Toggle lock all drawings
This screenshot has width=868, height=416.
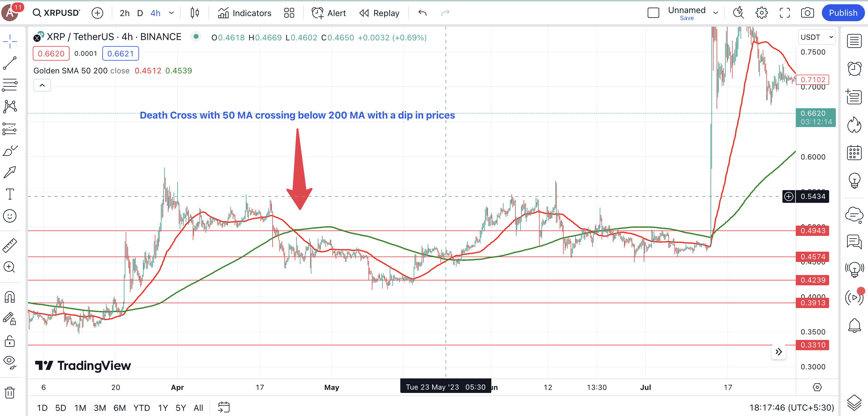pos(10,341)
